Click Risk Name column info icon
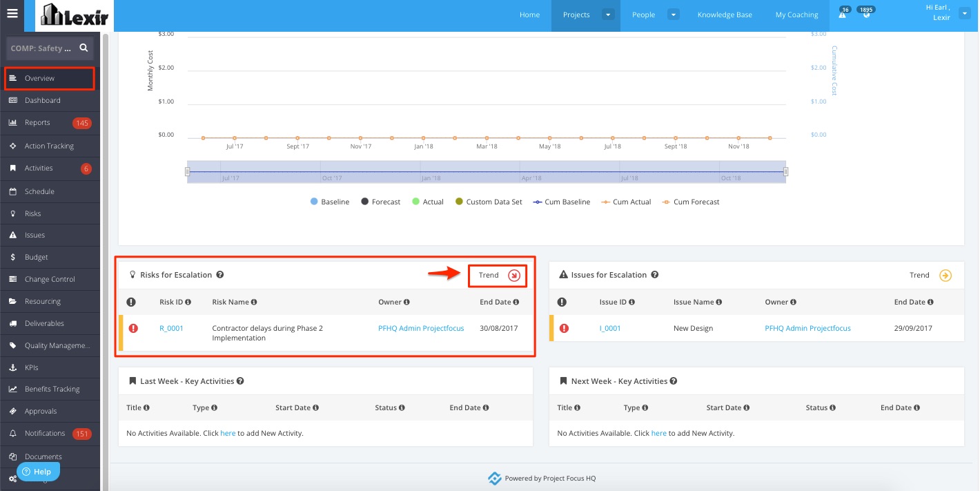Viewport: 980px width, 491px height. pyautogui.click(x=254, y=302)
